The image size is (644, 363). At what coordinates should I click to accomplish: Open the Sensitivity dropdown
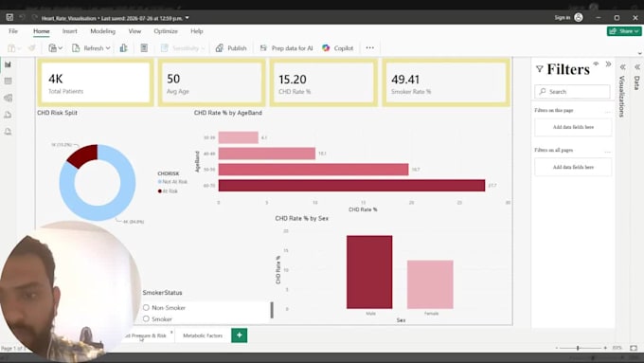tap(183, 48)
